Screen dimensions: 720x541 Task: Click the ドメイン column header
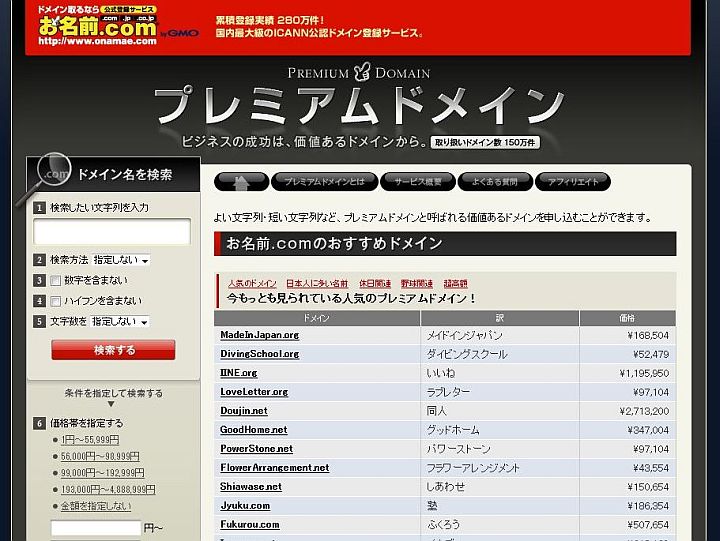(x=317, y=318)
